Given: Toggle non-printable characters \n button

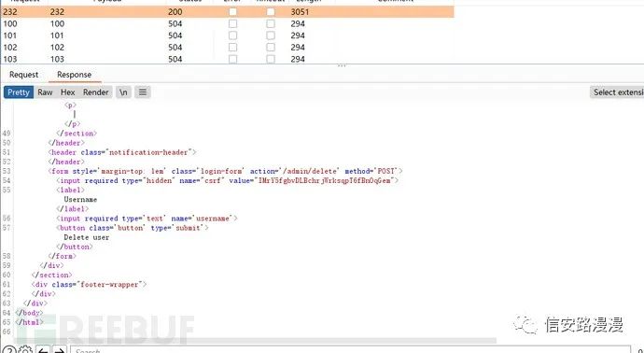Looking at the screenshot, I should pos(123,92).
